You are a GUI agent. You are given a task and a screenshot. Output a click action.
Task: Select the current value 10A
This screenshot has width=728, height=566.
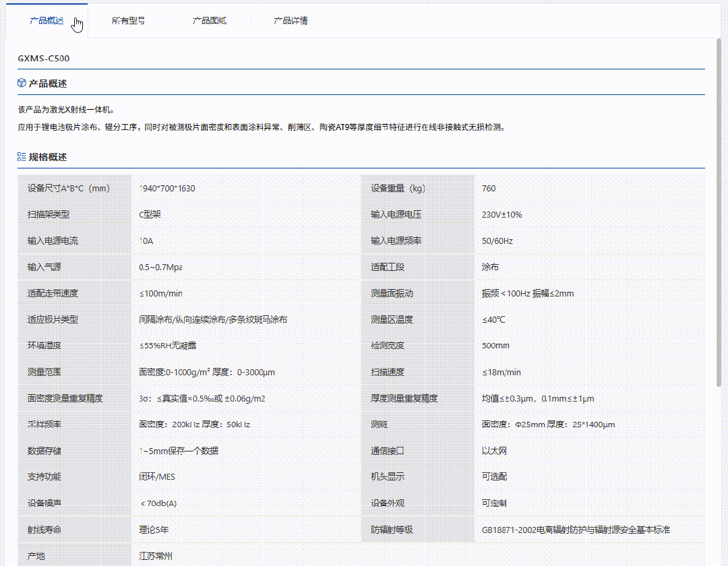pos(146,241)
